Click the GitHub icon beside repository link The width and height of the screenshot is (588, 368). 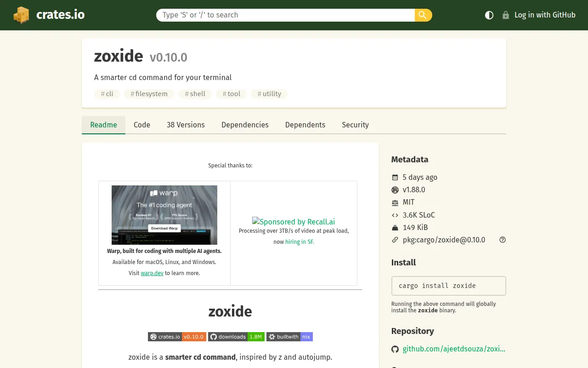[395, 349]
